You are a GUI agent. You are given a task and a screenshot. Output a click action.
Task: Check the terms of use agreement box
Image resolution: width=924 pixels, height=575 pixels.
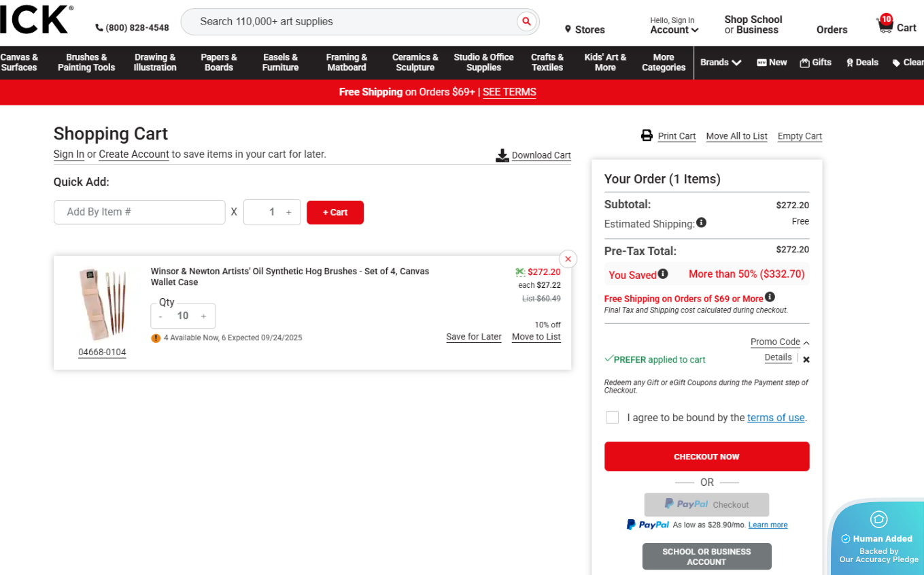pyautogui.click(x=612, y=417)
